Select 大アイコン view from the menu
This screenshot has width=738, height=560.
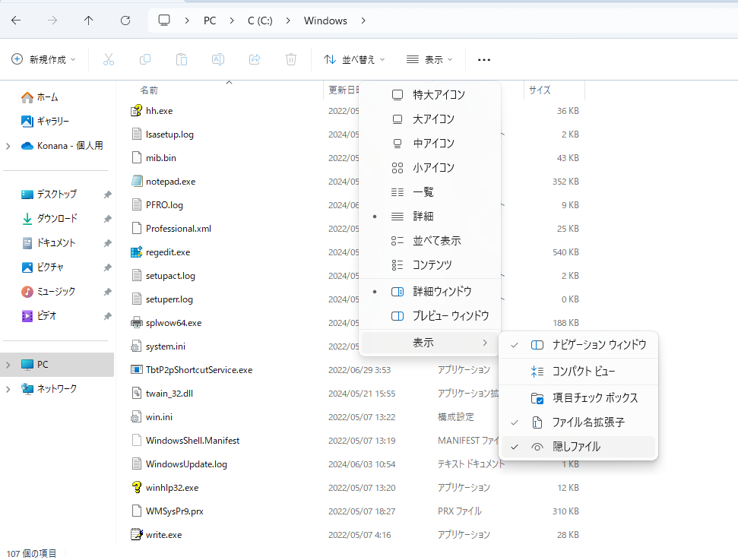tap(431, 119)
